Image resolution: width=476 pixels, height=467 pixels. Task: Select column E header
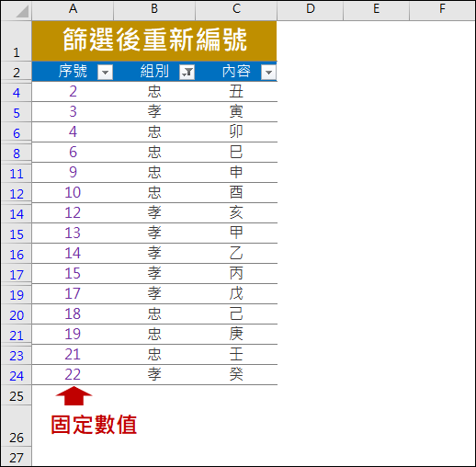(377, 9)
